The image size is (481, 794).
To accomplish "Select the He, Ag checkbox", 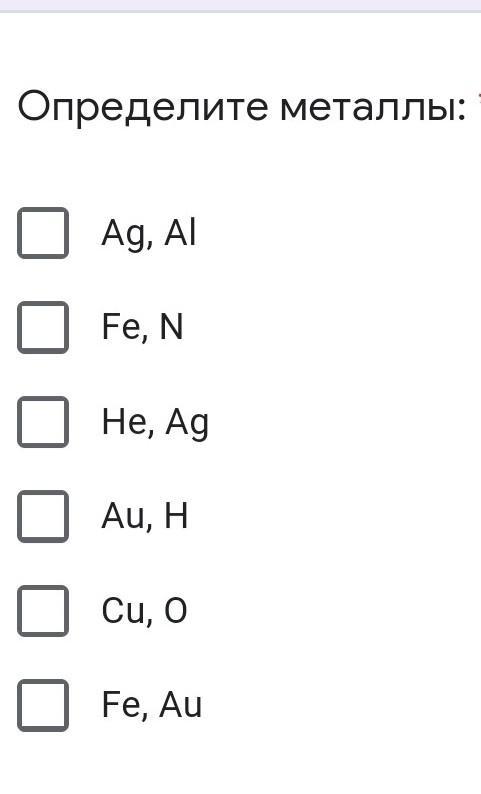I will [43, 422].
